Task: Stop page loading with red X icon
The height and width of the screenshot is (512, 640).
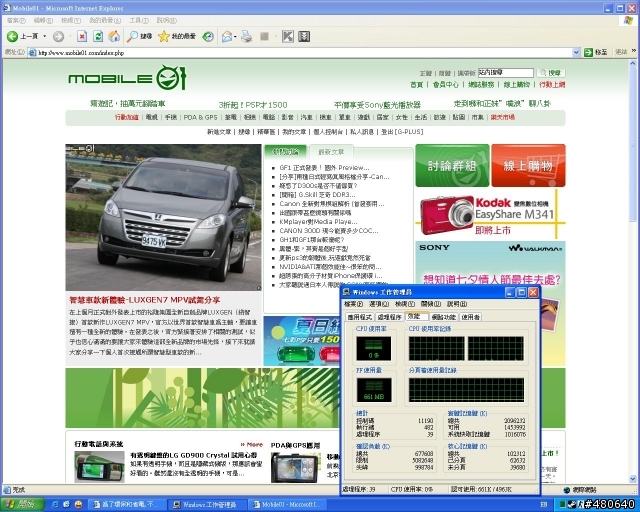Action: [x=82, y=37]
